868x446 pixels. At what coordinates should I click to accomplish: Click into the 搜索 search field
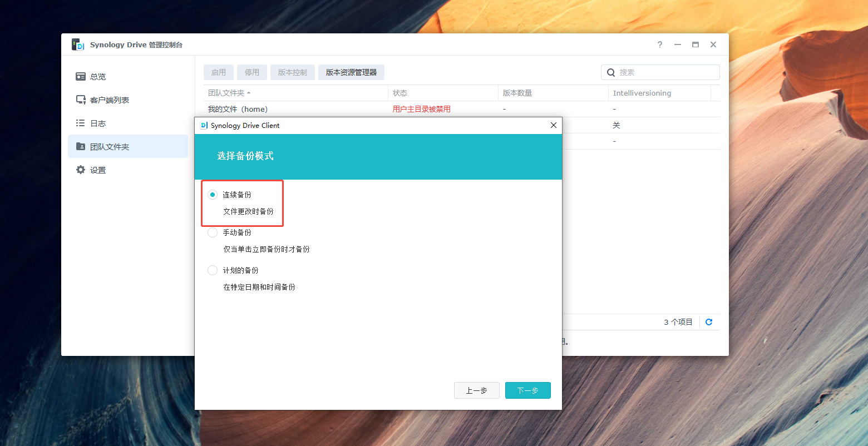pos(666,72)
